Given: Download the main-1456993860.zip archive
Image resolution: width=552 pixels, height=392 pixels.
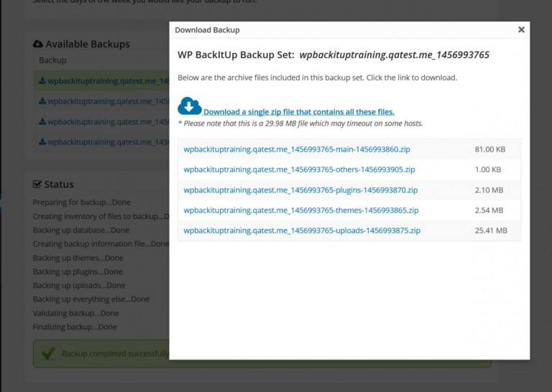Looking at the screenshot, I should point(297,149).
